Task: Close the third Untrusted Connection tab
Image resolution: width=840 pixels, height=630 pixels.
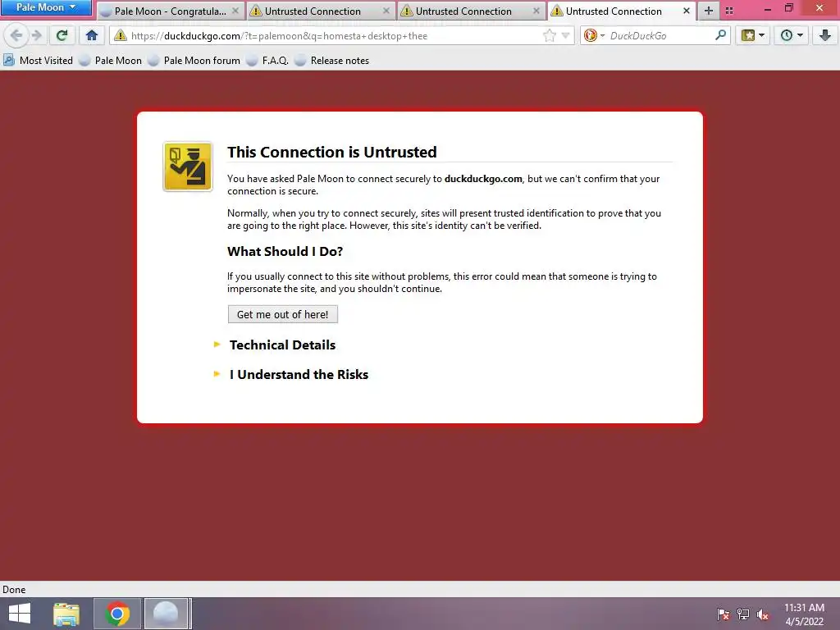Action: (x=536, y=11)
